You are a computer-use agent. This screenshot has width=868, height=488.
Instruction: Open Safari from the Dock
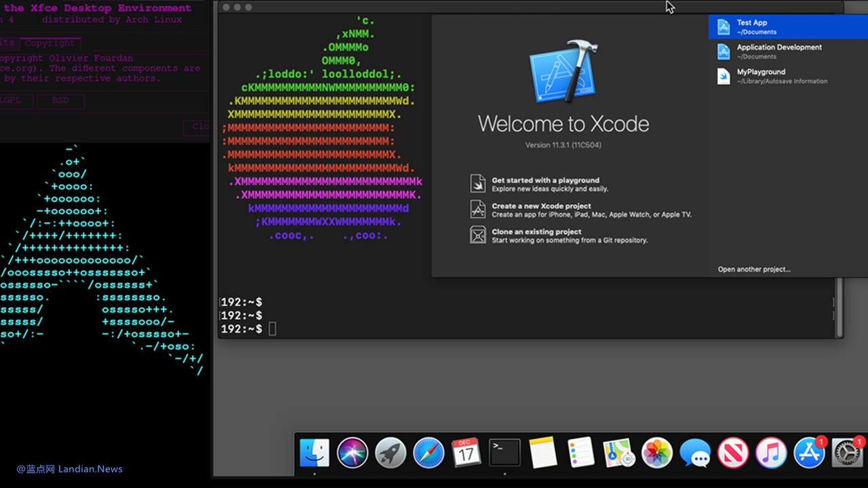click(429, 453)
